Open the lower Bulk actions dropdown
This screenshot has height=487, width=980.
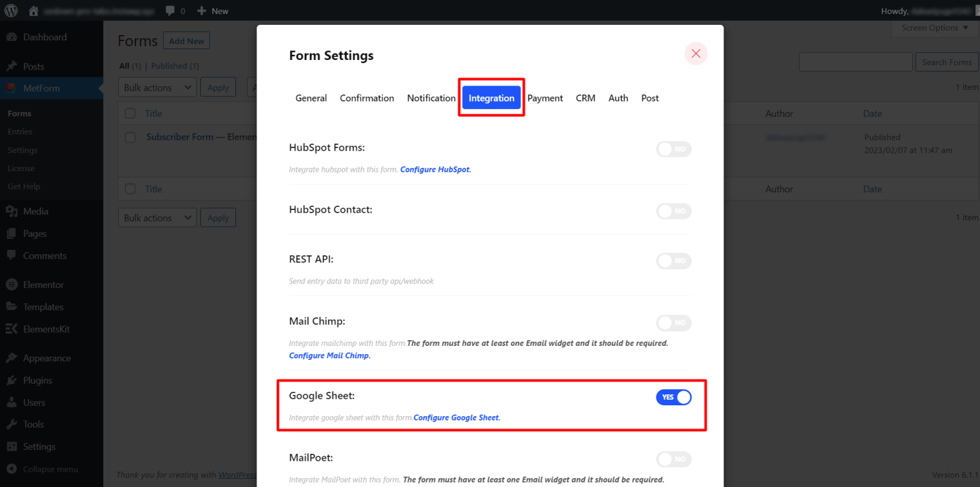(x=157, y=217)
